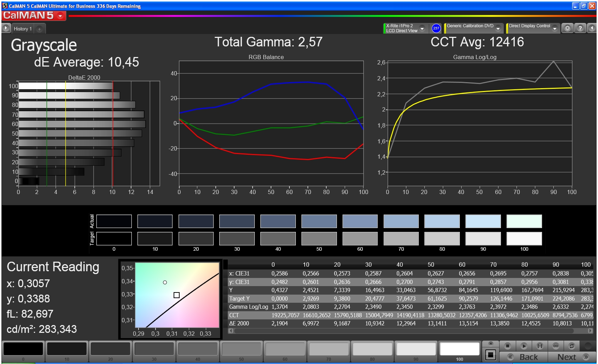The height and width of the screenshot is (364, 598).
Task: Select the History 1 tab
Action: [x=23, y=29]
